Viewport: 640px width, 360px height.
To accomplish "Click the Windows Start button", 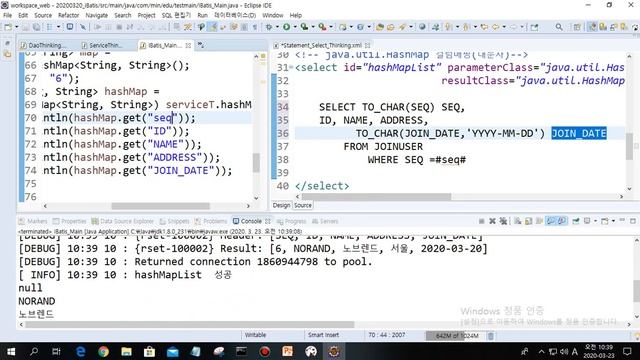I will 11,351.
